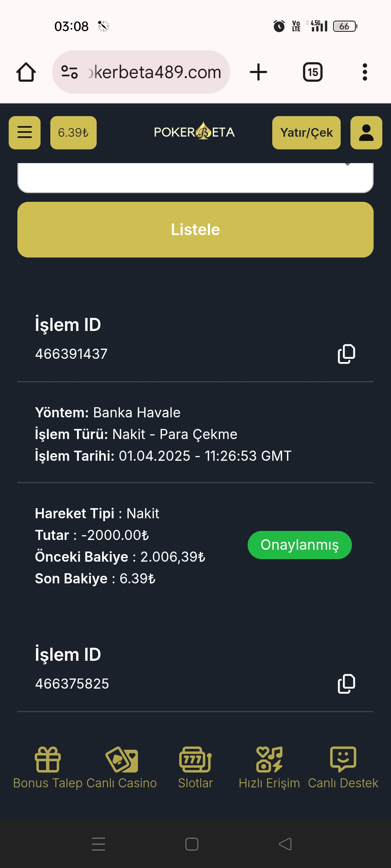Tap the Onaylanmış status badge
This screenshot has width=391, height=868.
click(299, 545)
